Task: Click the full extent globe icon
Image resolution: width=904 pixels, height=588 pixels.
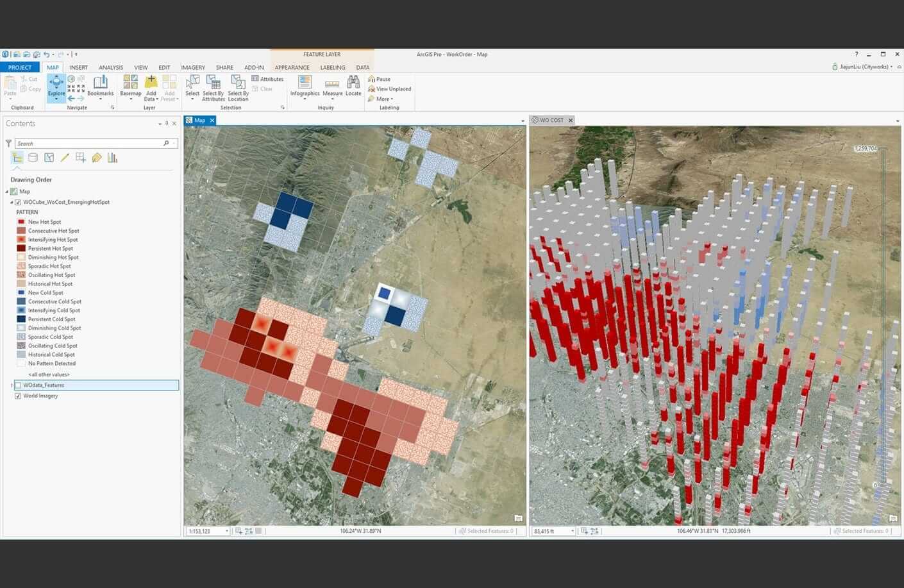Action: (71, 79)
